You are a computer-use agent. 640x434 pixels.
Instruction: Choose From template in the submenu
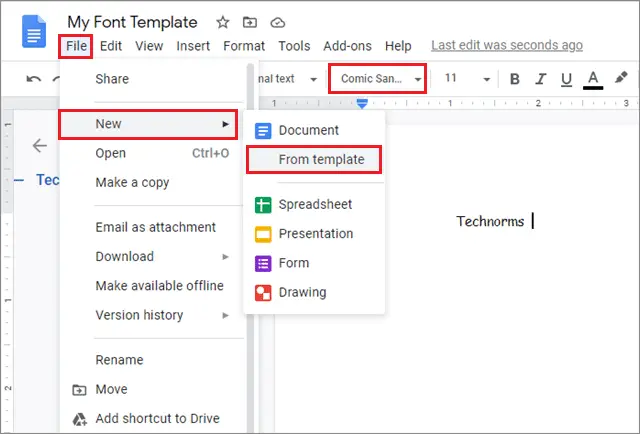314,160
